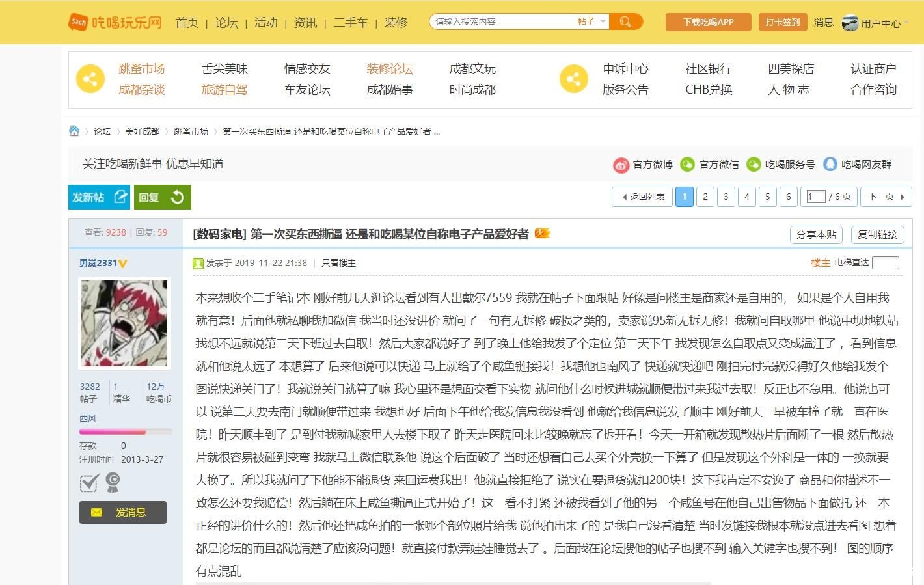Open 资讯 in top navigation
The image size is (924, 585).
click(306, 22)
